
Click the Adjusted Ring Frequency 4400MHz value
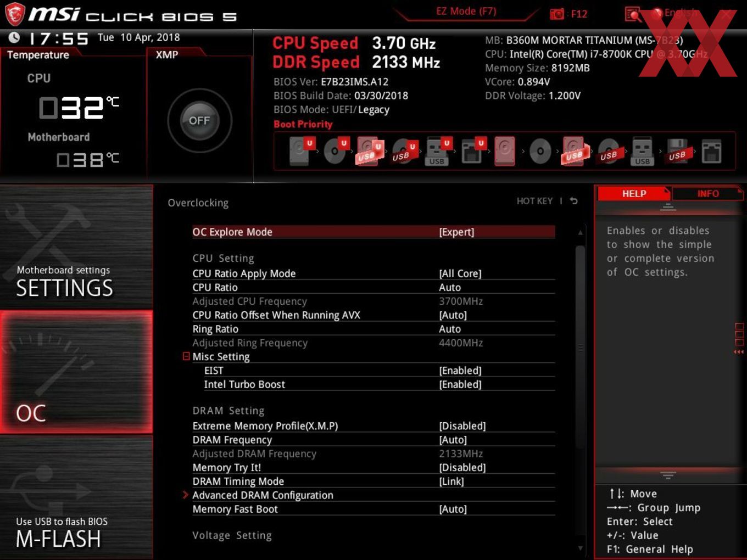click(x=461, y=343)
